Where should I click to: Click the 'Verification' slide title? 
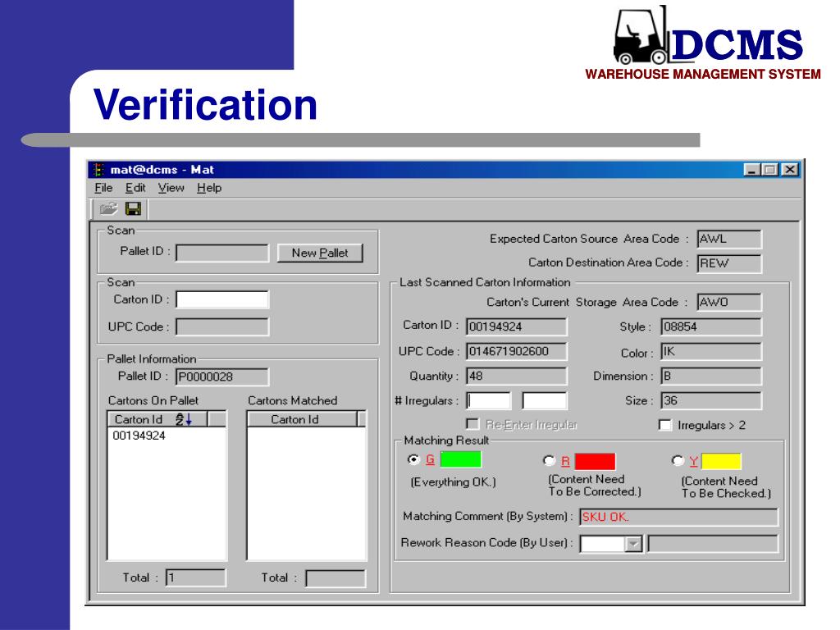(x=206, y=104)
